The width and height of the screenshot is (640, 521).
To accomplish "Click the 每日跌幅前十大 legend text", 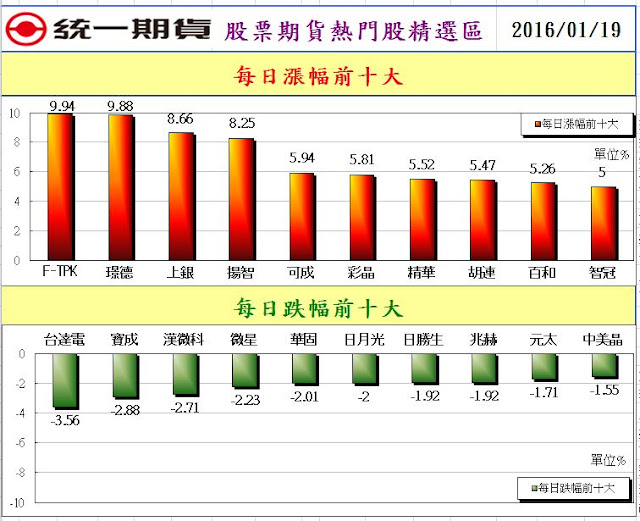I will [x=576, y=488].
